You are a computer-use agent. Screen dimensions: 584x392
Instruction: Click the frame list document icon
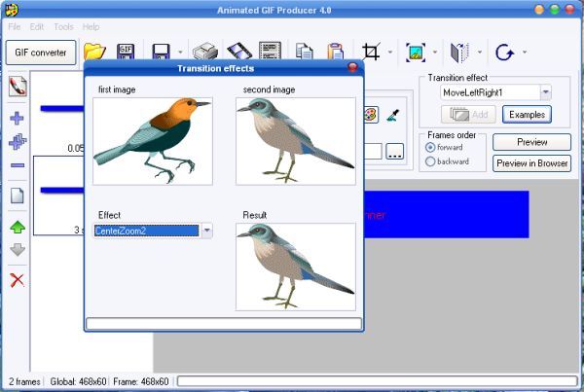(270, 51)
